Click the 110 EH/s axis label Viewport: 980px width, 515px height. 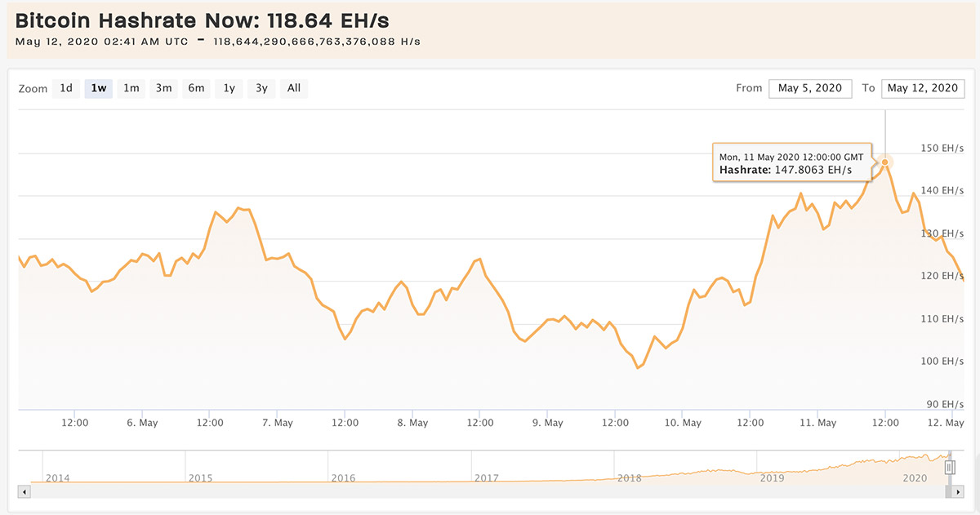(942, 318)
